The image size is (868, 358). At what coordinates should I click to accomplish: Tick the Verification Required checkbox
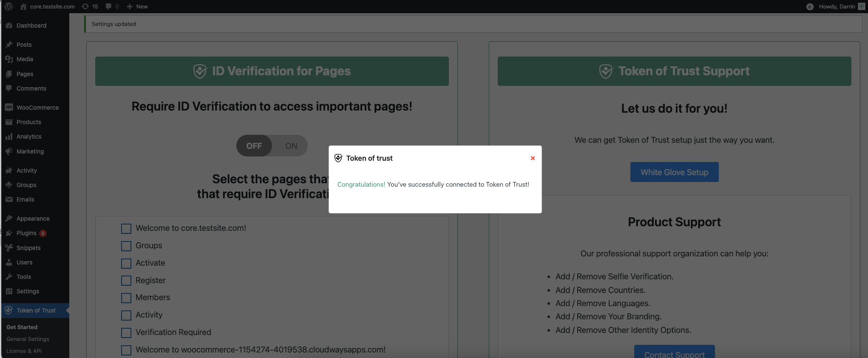click(x=126, y=332)
